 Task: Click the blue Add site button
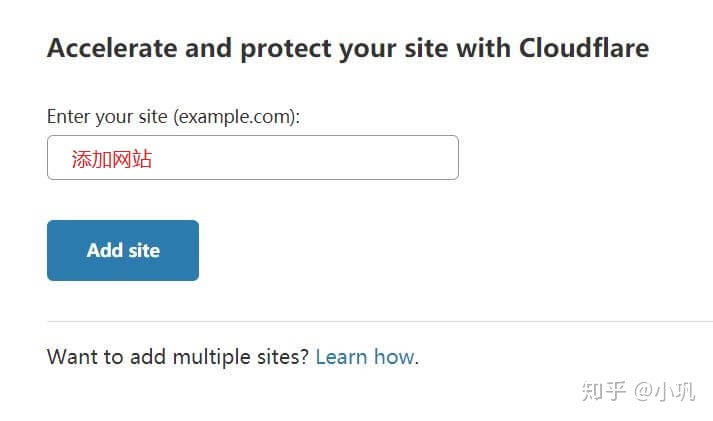tap(123, 251)
